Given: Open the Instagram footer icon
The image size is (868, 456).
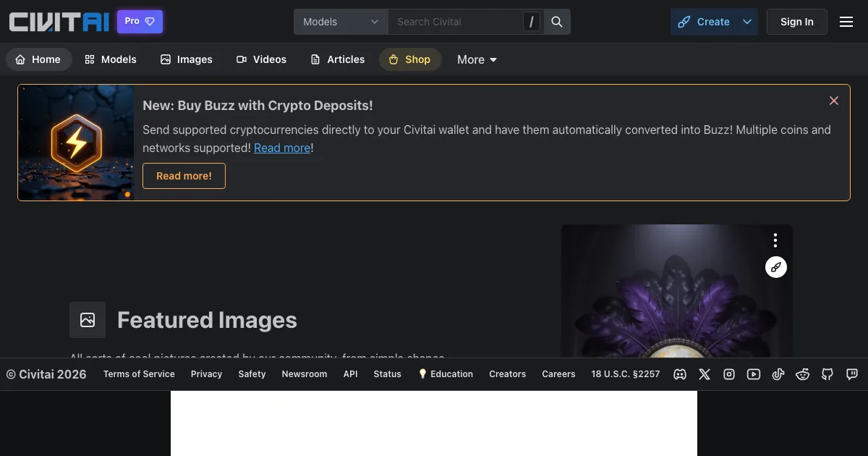Looking at the screenshot, I should 729,374.
